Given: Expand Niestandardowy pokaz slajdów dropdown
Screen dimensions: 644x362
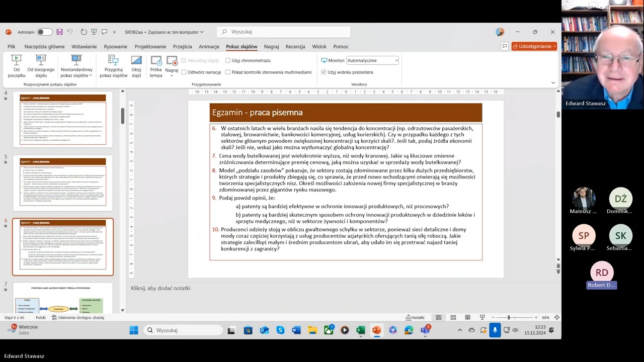Looking at the screenshot, I should pyautogui.click(x=76, y=66).
